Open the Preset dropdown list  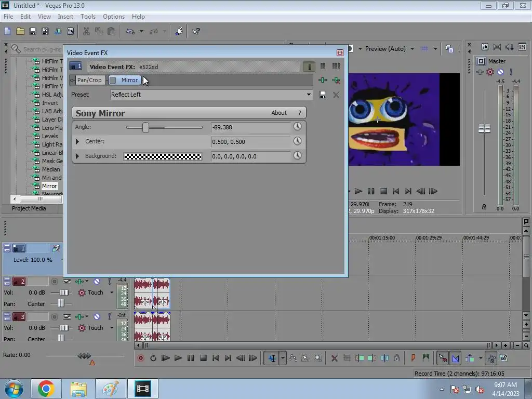coord(309,95)
